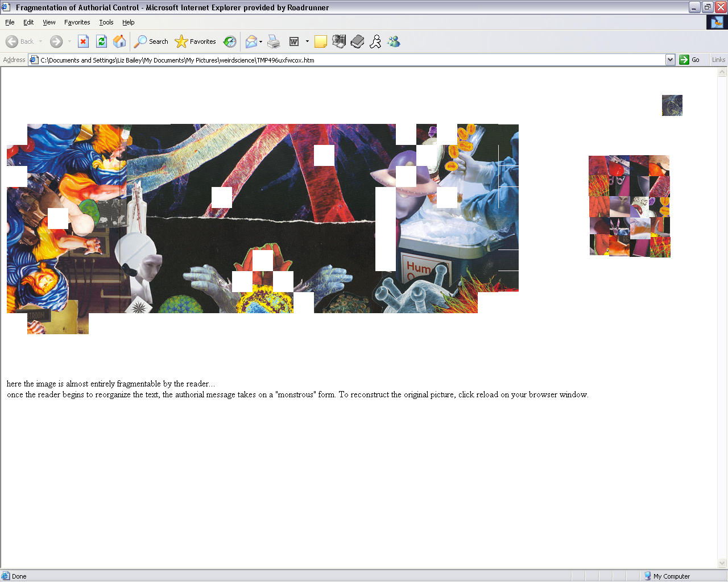Click the vertical scrollbar up arrow
Image resolution: width=728 pixels, height=582 pixels.
pos(722,72)
